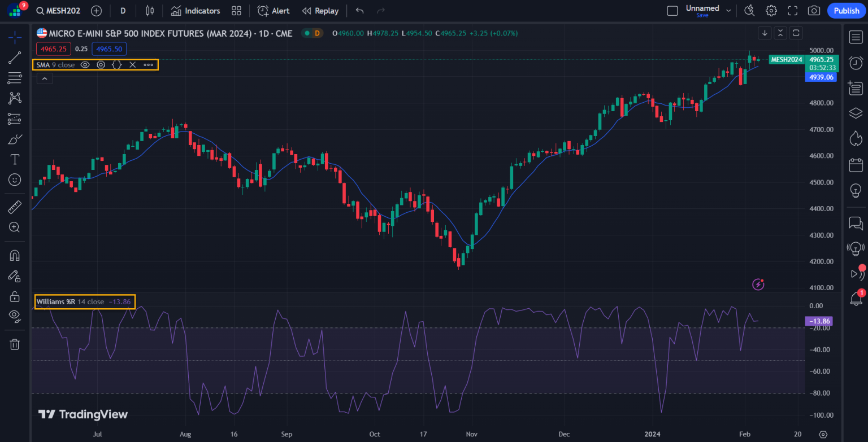
Task: Toggle lock all drawing tools
Action: [15, 296]
